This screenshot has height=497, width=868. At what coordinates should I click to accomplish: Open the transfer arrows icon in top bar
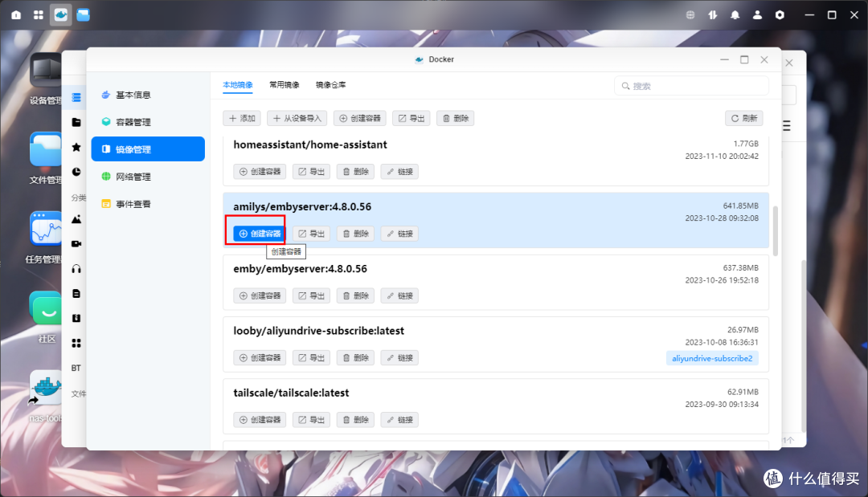(712, 15)
